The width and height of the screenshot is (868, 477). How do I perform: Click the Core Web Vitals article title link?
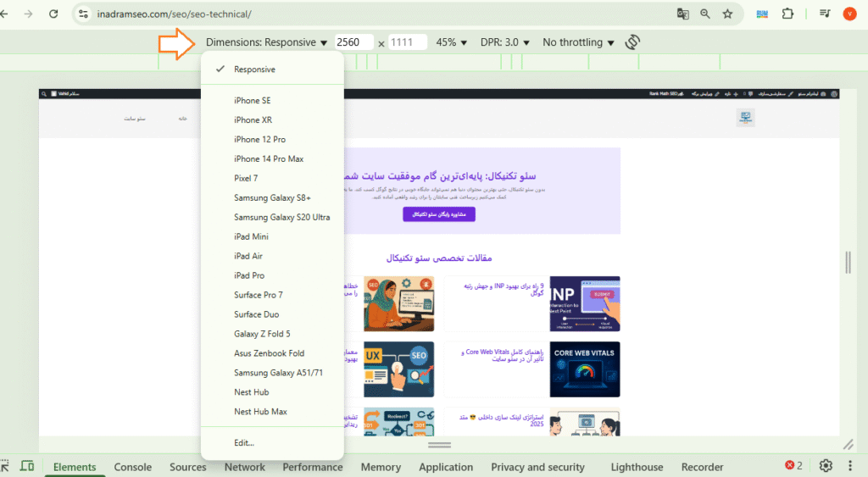click(503, 355)
